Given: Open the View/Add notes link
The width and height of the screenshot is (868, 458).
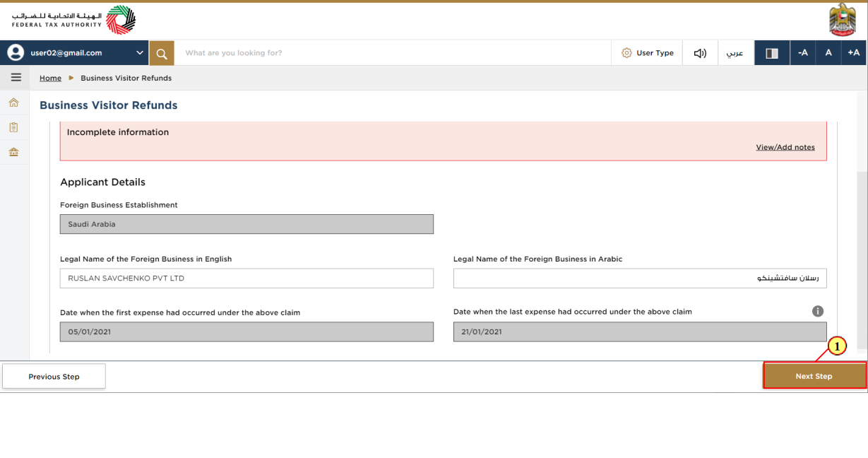Looking at the screenshot, I should click(785, 147).
